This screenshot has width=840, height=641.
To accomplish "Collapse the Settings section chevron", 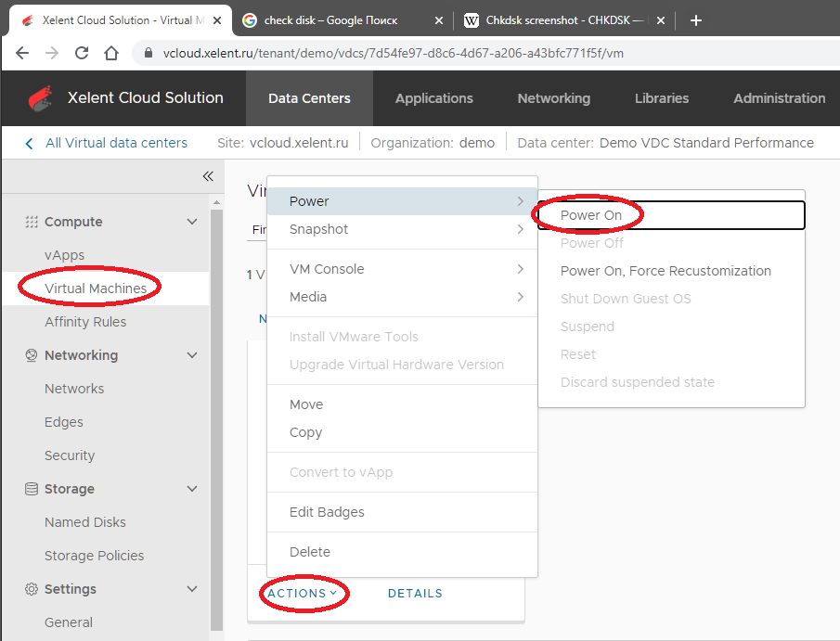I will tap(192, 589).
